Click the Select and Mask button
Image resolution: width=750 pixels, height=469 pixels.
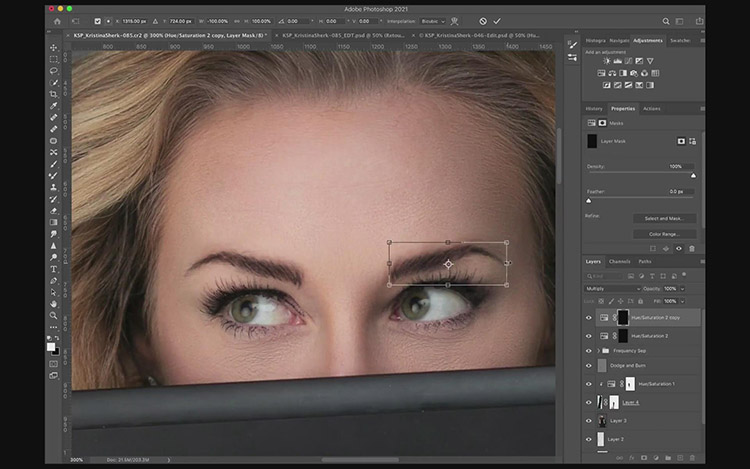(x=664, y=218)
